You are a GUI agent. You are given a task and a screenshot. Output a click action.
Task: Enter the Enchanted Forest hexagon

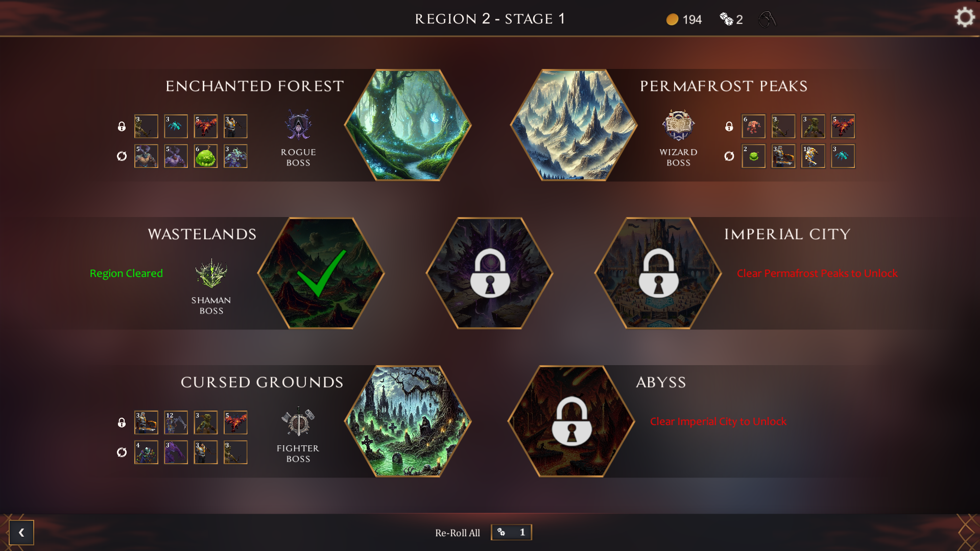pyautogui.click(x=408, y=125)
